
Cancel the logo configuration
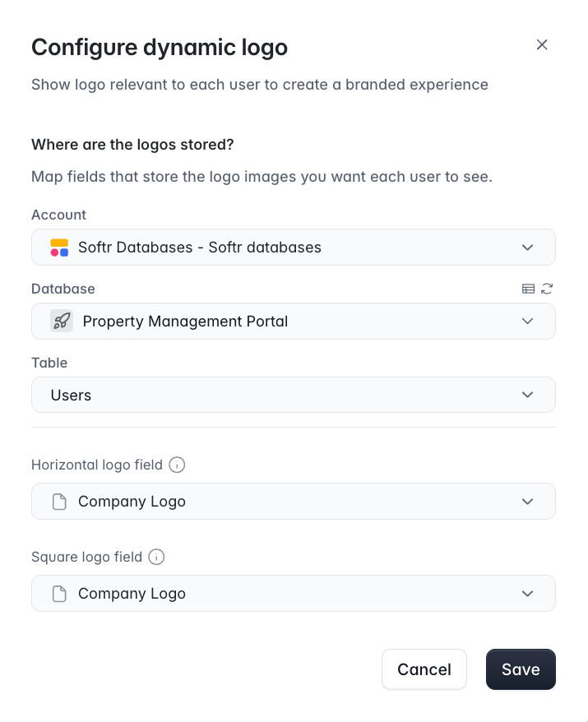pos(424,669)
